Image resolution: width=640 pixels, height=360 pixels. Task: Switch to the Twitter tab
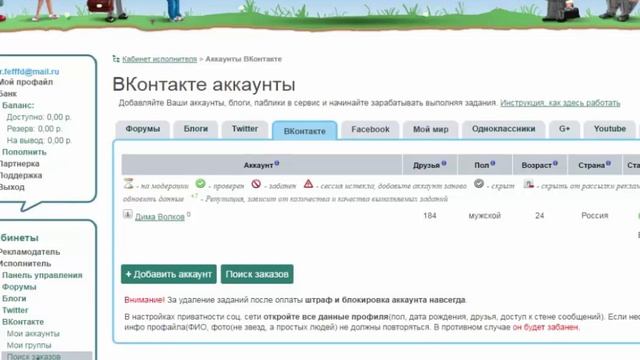245,129
